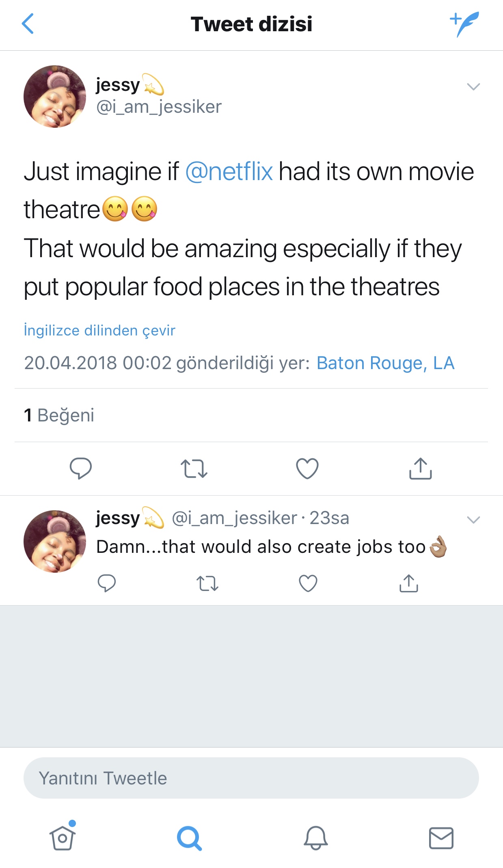The height and width of the screenshot is (868, 503).
Task: Reply to the 'create jobs' tweet
Action: pos(107,583)
